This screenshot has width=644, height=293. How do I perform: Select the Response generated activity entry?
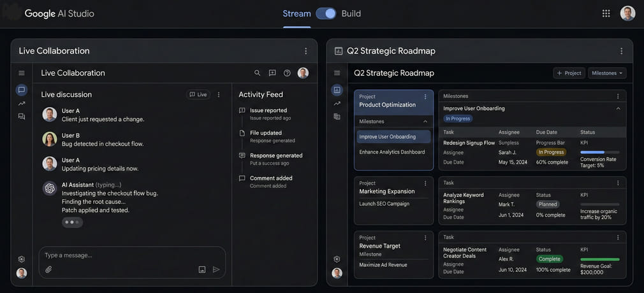point(270,159)
